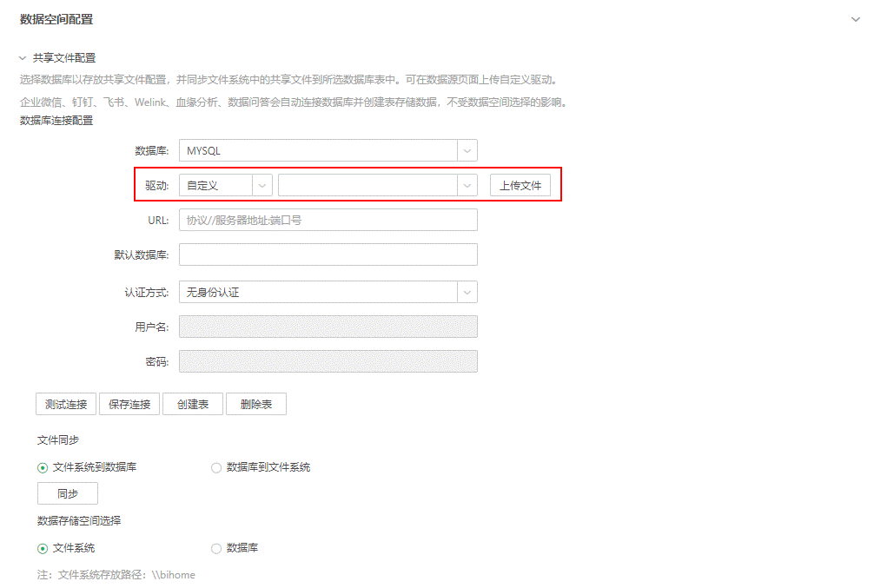Collapse the 共享文件配置 section

(22, 57)
